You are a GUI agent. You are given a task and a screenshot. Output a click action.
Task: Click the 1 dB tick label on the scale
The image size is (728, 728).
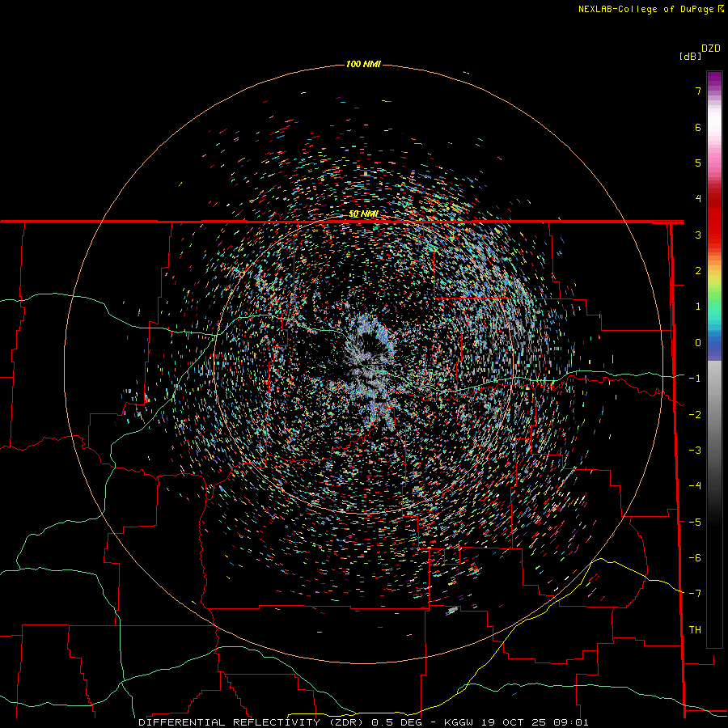click(x=698, y=307)
